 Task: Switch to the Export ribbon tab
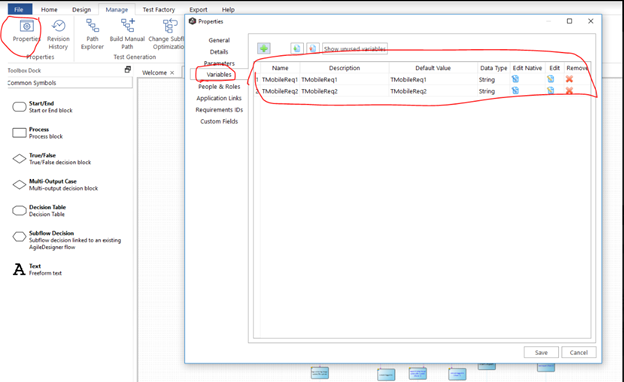pyautogui.click(x=198, y=9)
